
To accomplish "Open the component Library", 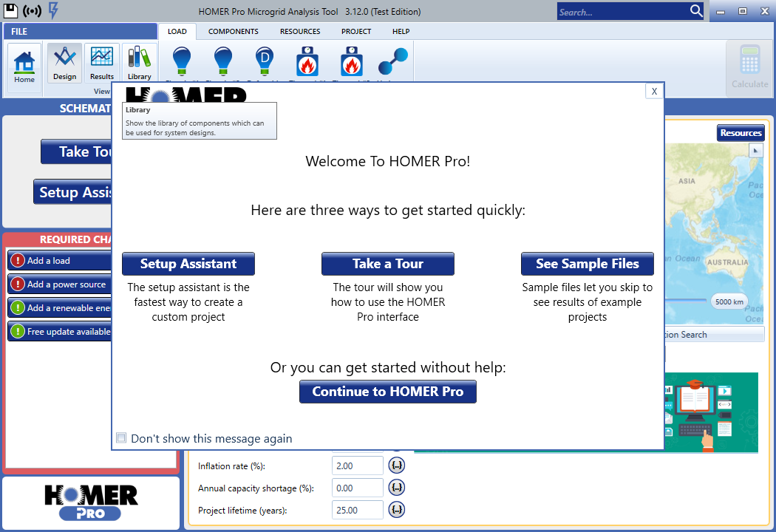I will click(x=139, y=63).
